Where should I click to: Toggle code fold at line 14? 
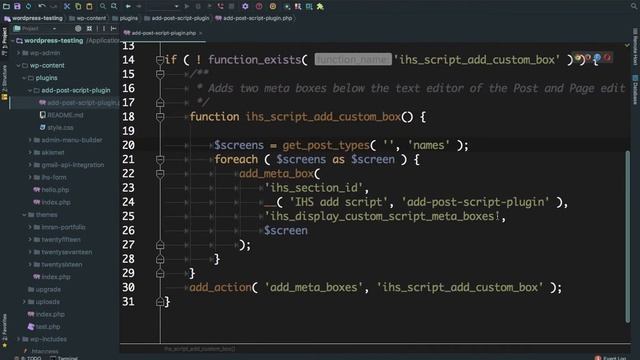point(160,60)
